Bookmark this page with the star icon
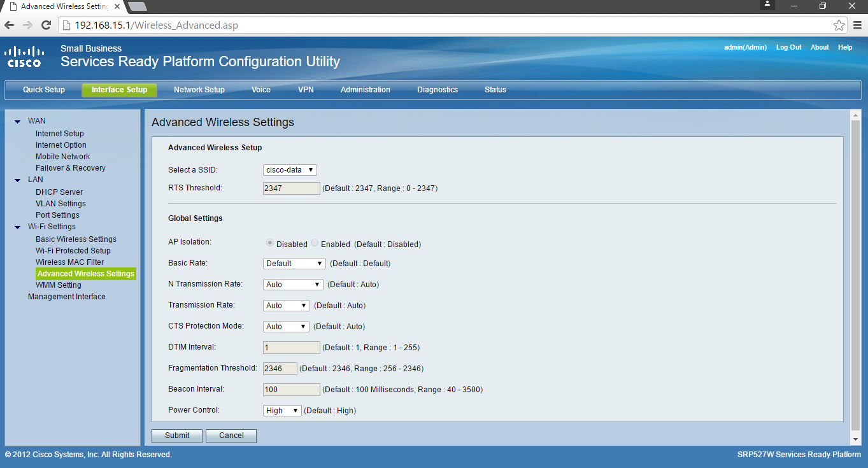The height and width of the screenshot is (468, 868). [x=839, y=25]
